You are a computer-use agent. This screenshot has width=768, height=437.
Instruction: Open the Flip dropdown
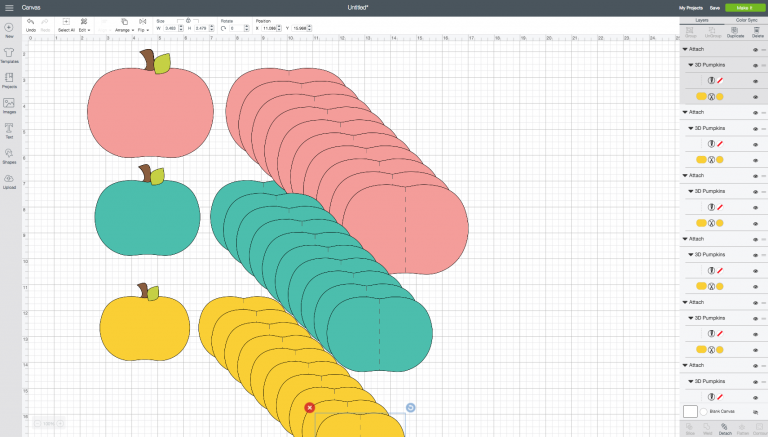point(143,24)
